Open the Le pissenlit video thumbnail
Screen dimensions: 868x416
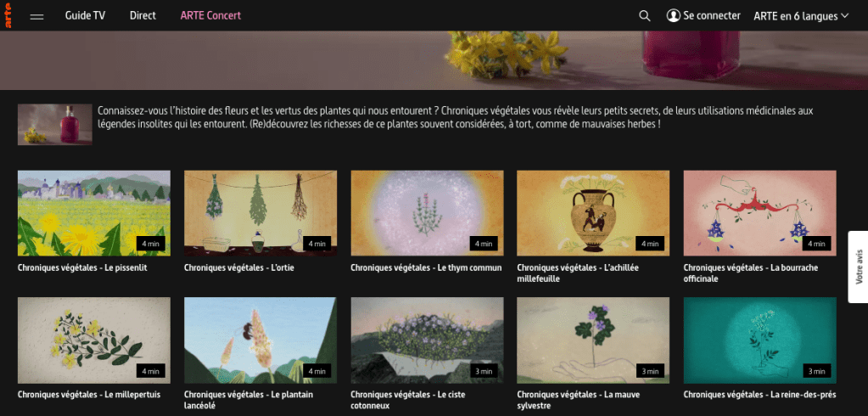(x=94, y=213)
